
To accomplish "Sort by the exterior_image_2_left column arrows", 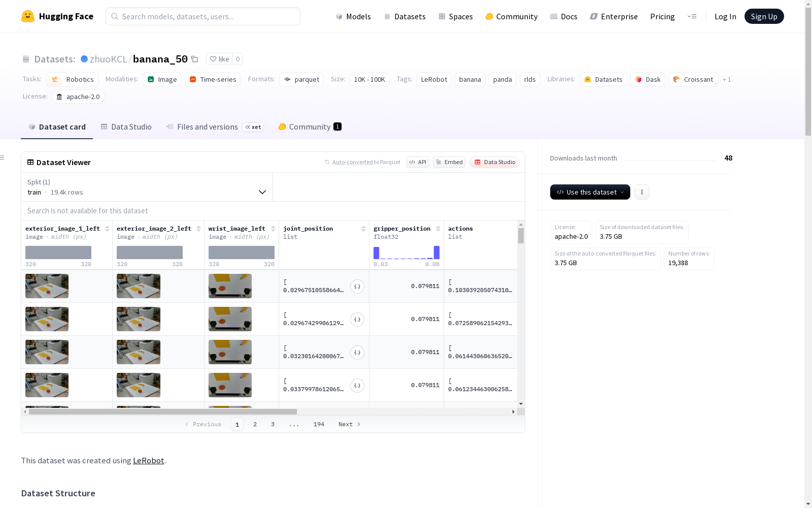I will tap(198, 229).
